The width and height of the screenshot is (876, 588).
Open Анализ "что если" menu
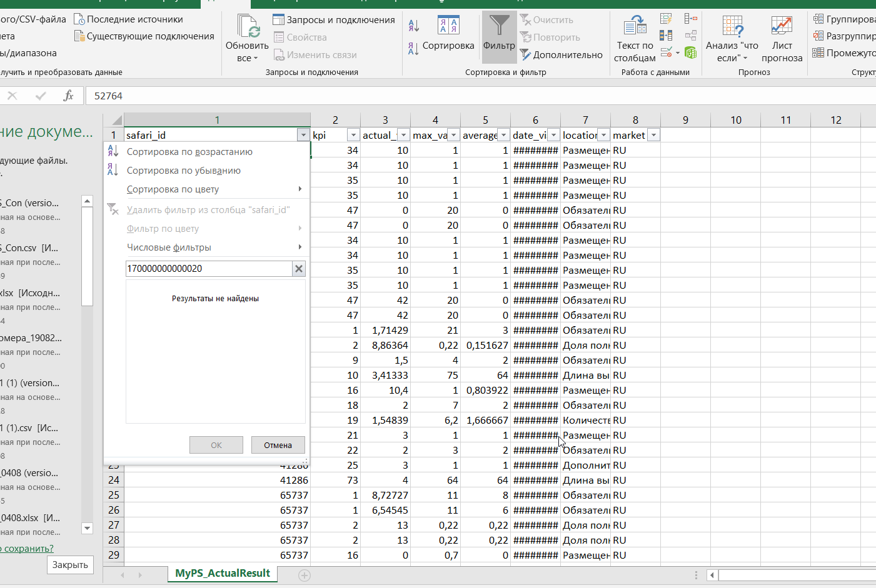732,39
